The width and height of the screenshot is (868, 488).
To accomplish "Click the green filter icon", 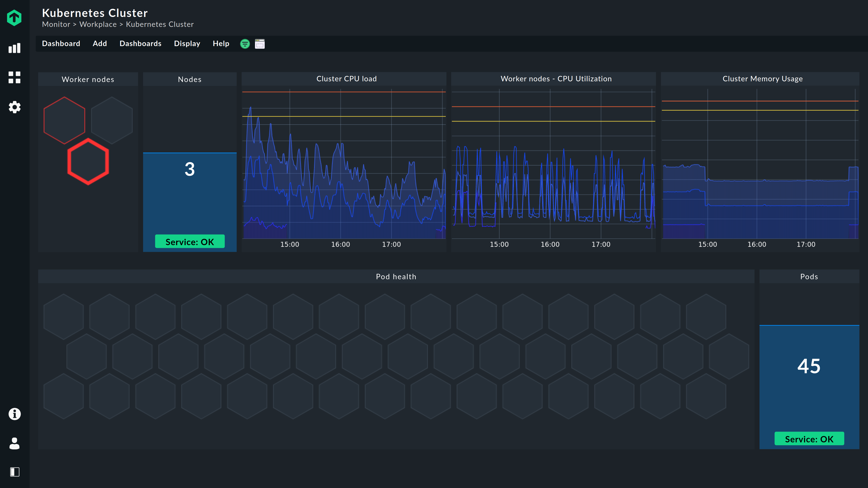I will point(245,44).
